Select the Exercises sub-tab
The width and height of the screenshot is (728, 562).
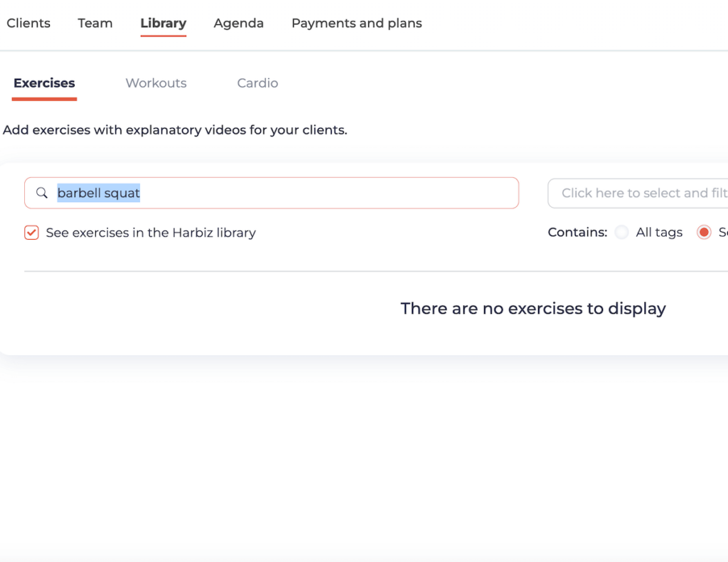click(x=44, y=83)
